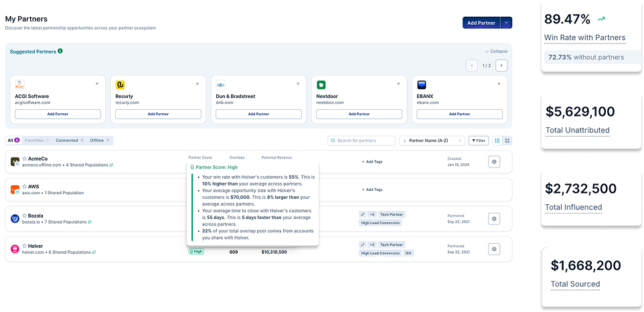
Task: Open settings gear for Holver row
Action: pyautogui.click(x=494, y=249)
